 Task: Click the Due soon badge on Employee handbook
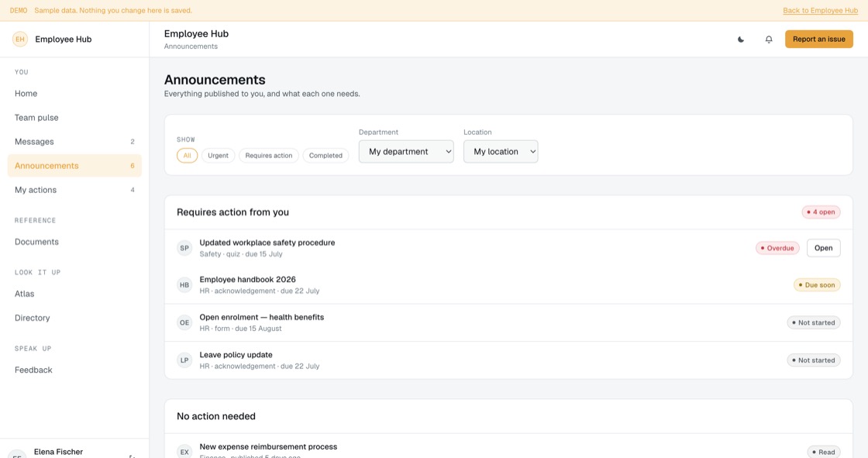(x=817, y=285)
